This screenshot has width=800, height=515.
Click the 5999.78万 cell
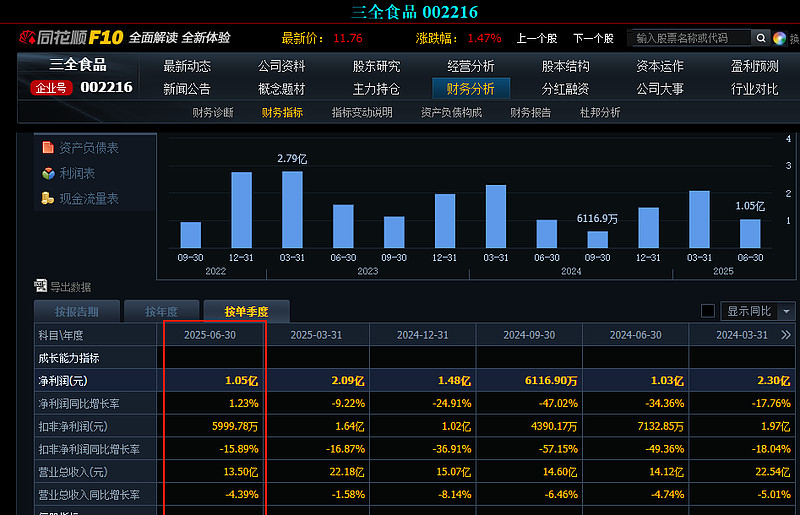coord(235,426)
